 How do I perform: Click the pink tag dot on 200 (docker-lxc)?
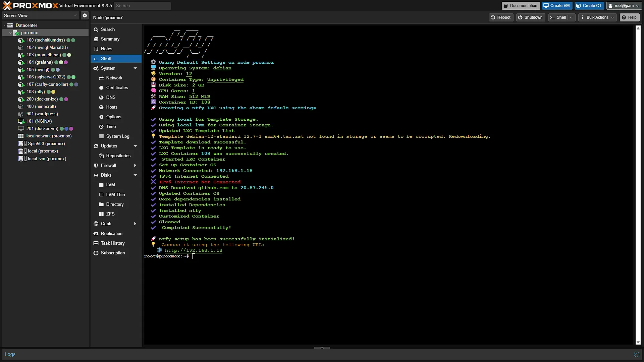[x=66, y=99]
